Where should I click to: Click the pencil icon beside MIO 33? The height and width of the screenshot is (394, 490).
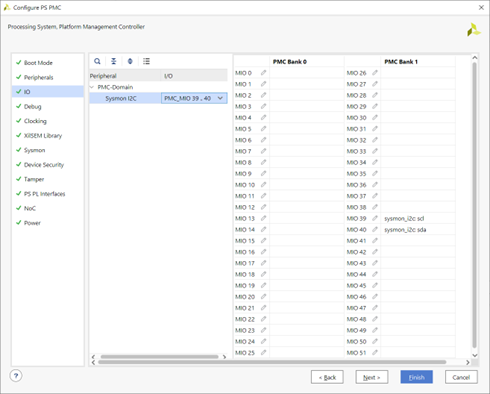tap(375, 151)
